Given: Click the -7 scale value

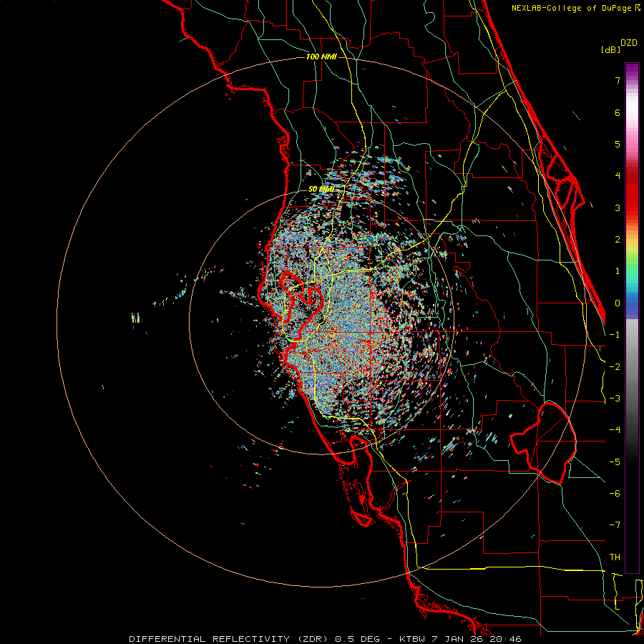Looking at the screenshot, I should click(615, 525).
